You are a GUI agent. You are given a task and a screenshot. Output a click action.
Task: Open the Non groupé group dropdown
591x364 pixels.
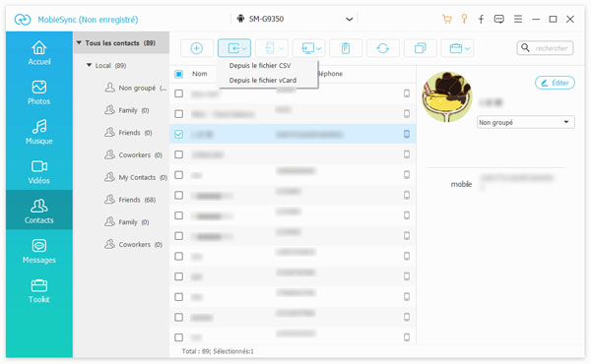pyautogui.click(x=525, y=122)
